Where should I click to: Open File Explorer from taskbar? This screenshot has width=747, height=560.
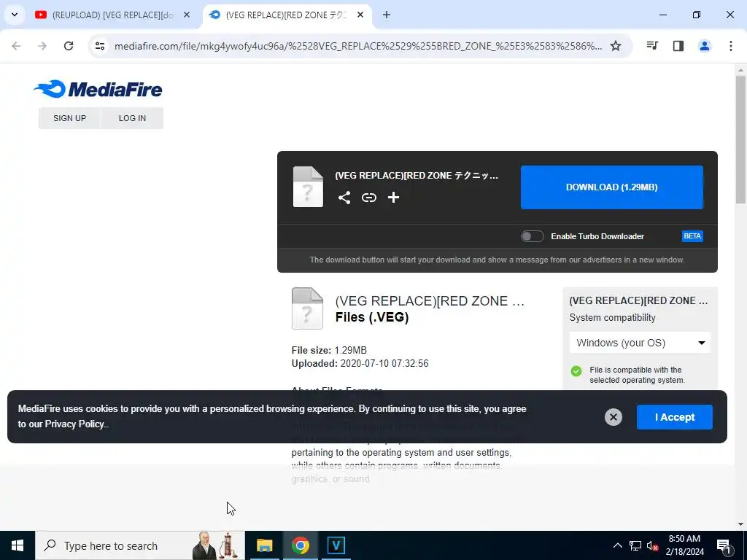(264, 545)
